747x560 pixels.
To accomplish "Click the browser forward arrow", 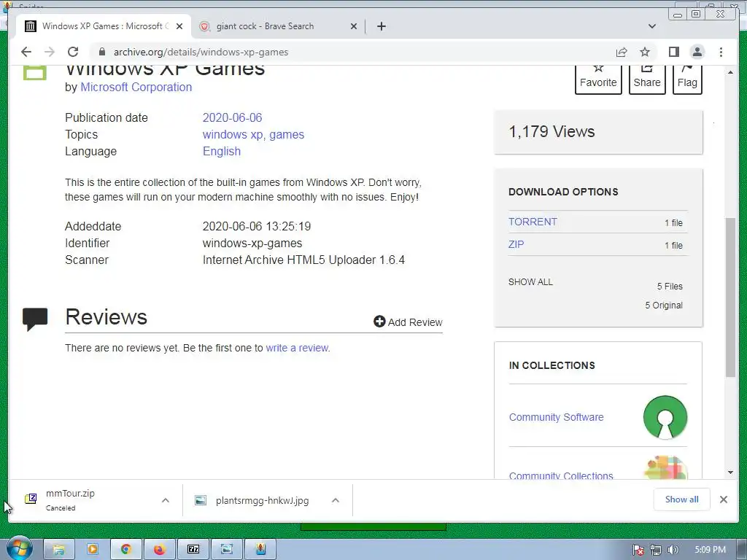I will (x=50, y=52).
